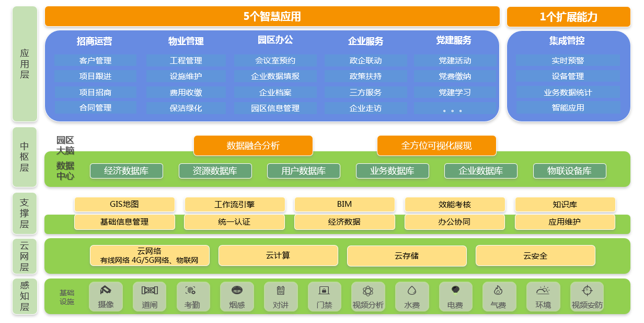Select the 对讲 intercom icon tile
644x323 pixels.
click(x=281, y=297)
